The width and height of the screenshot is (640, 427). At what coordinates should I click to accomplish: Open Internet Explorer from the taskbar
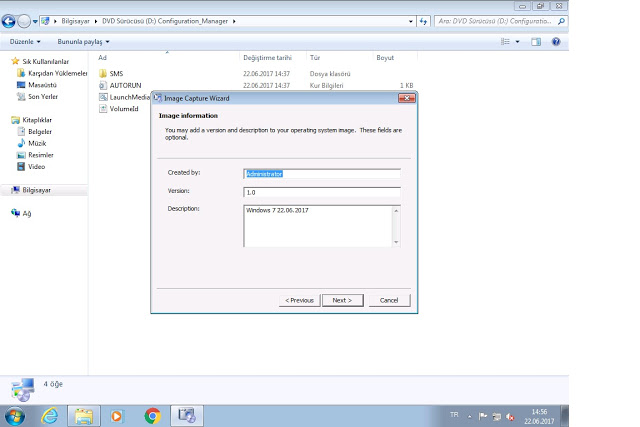pos(49,414)
